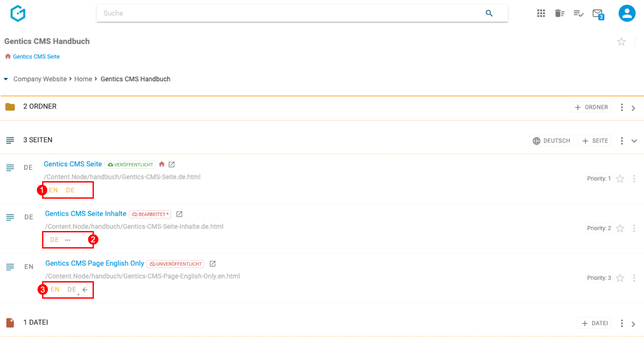Click the Veröffentlicht status badge
644x343 pixels.
coord(130,164)
